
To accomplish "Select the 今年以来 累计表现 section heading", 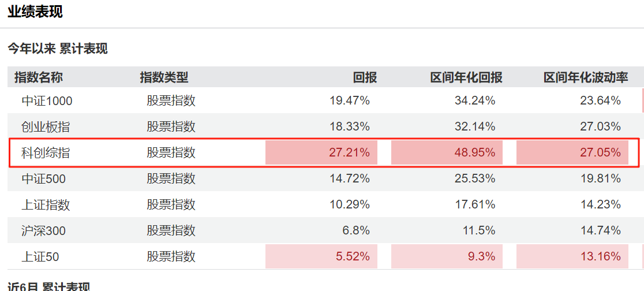I will (x=58, y=49).
